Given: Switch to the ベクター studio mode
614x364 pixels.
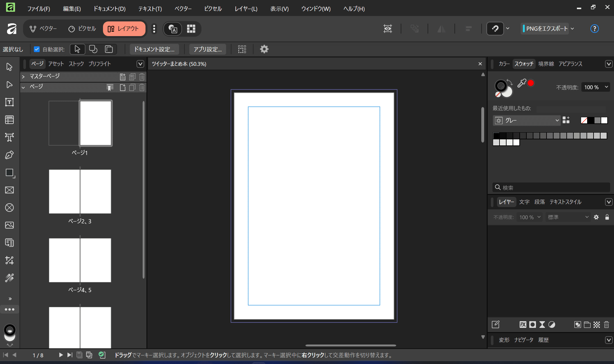Looking at the screenshot, I should 43,29.
